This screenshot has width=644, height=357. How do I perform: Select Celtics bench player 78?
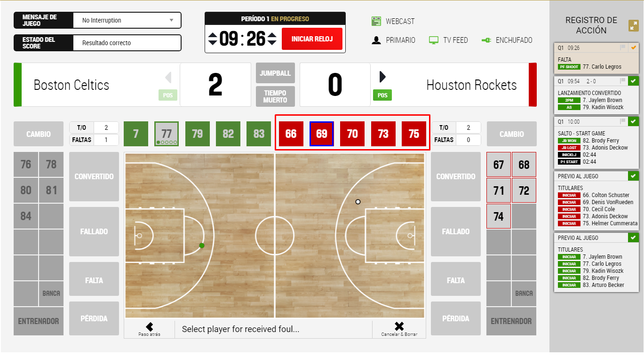tap(51, 165)
